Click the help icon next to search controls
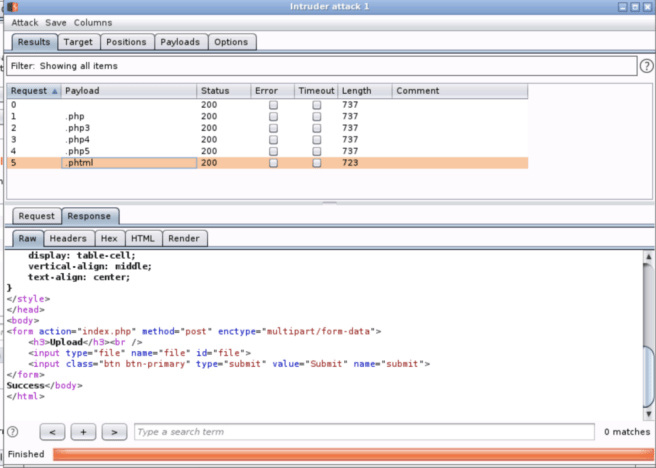 (13, 432)
